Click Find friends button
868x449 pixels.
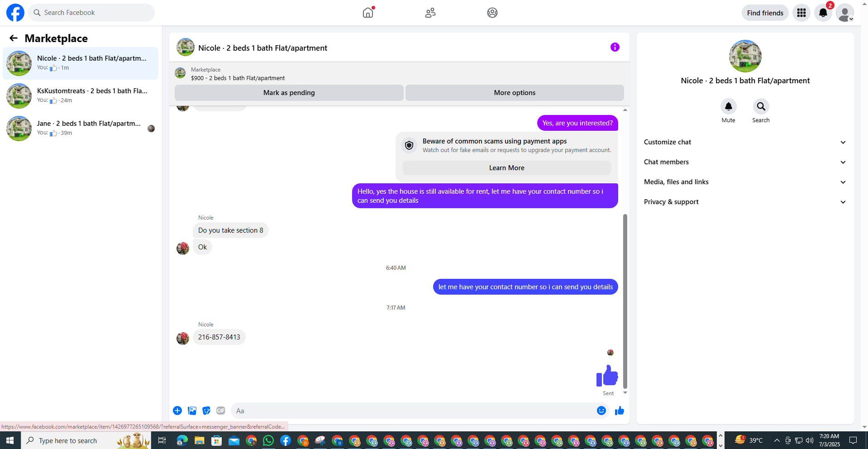coord(765,13)
